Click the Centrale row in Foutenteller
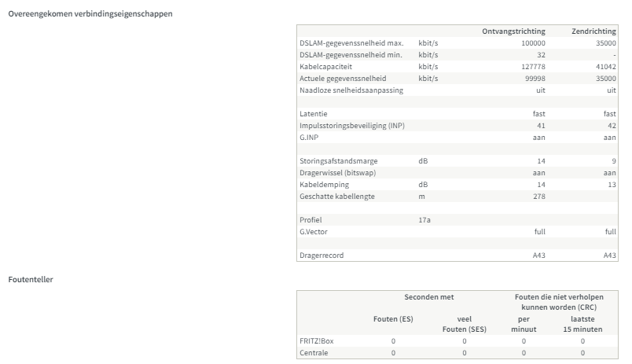The height and width of the screenshot is (364, 632). click(x=315, y=353)
